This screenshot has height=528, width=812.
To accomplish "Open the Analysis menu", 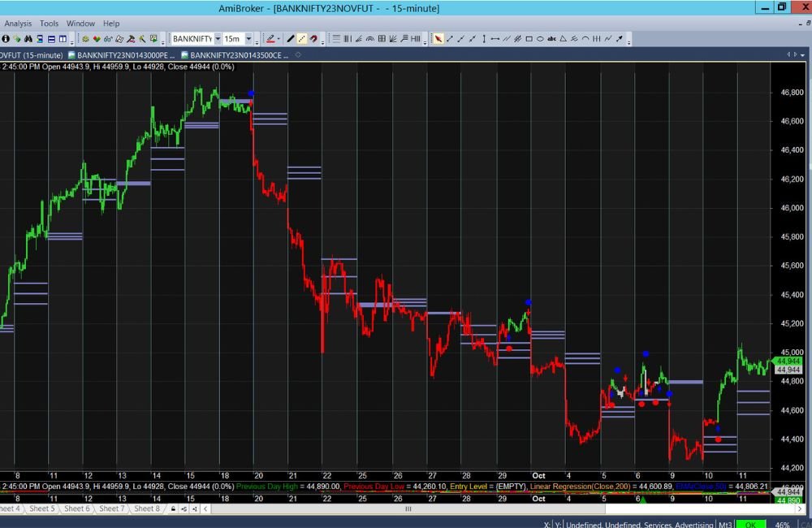I will pos(18,24).
